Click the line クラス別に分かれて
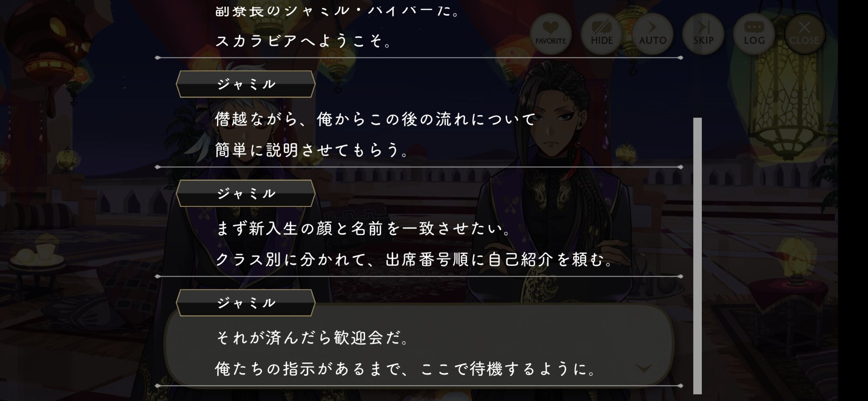Image resolution: width=868 pixels, height=401 pixels. (414, 260)
